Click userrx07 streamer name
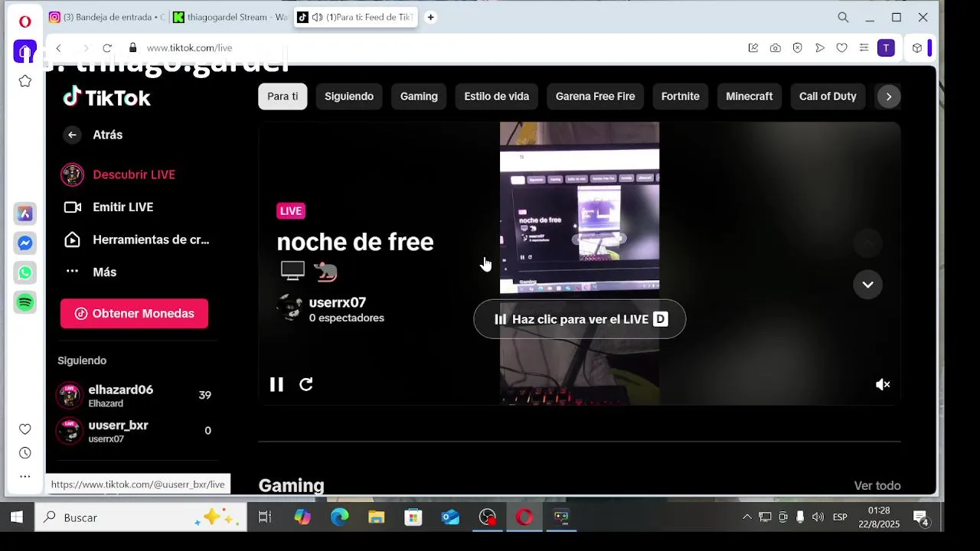The image size is (980, 551). click(x=337, y=302)
